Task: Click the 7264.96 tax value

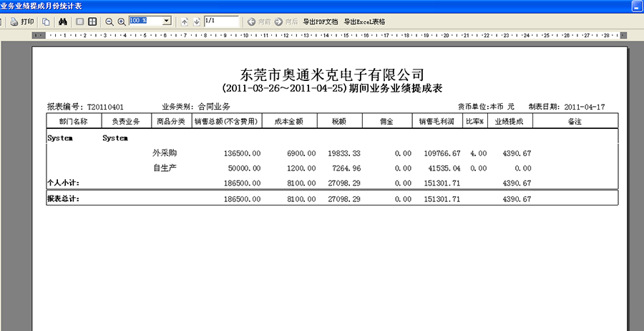Action: pyautogui.click(x=346, y=168)
